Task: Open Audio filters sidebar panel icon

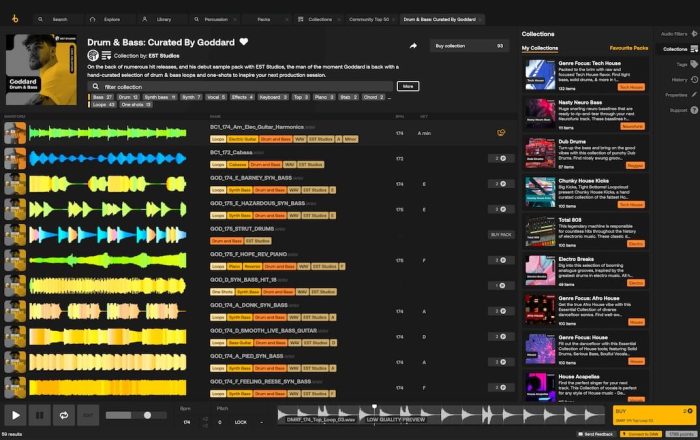Action: 694,33
